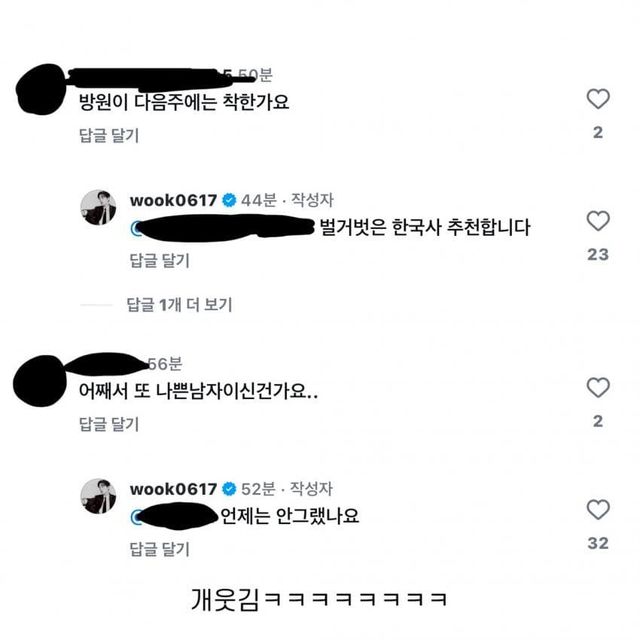View the 23 likes count on the 한국사 reply
This screenshot has height=640, width=640.
(598, 255)
